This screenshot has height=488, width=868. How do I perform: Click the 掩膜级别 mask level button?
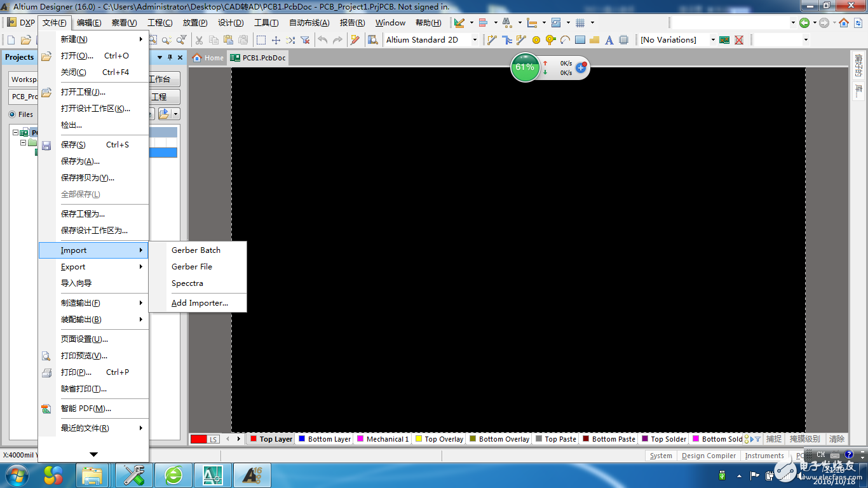coord(805,439)
